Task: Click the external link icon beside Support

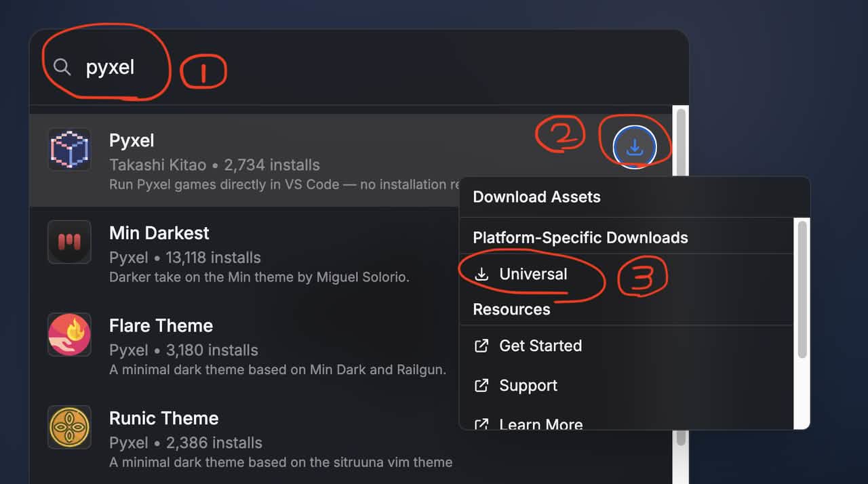Action: pos(481,386)
